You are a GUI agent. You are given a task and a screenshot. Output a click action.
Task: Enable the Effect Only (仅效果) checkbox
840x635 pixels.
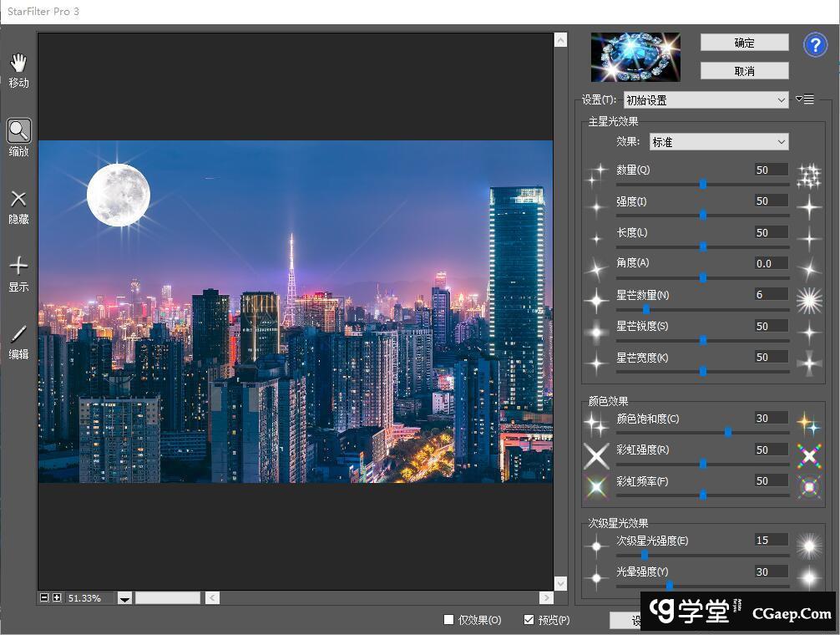click(x=449, y=620)
